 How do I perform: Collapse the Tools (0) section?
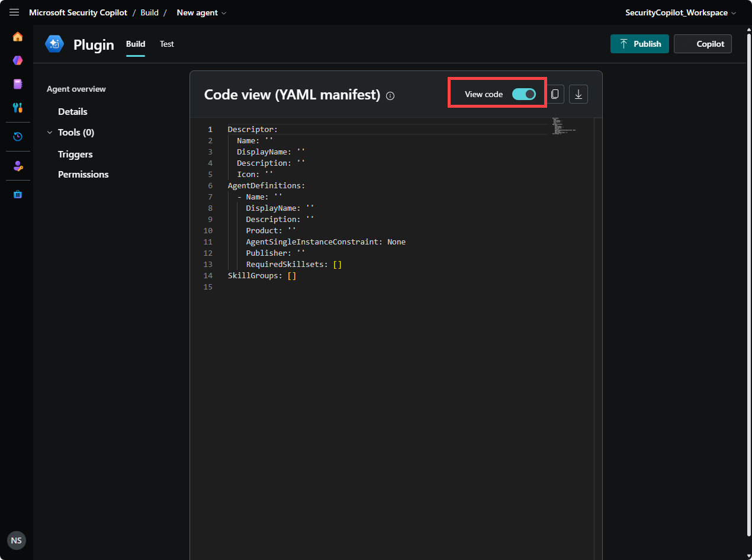point(50,133)
